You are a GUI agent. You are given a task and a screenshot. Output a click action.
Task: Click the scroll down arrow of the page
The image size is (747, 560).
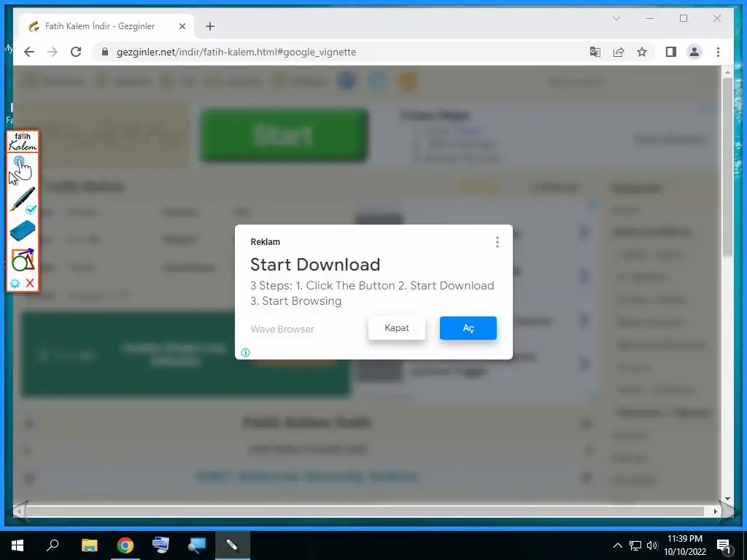[x=727, y=499]
